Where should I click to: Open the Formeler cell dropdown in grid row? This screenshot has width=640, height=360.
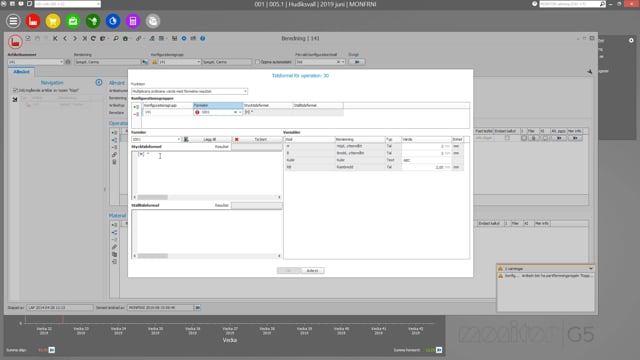[x=240, y=112]
